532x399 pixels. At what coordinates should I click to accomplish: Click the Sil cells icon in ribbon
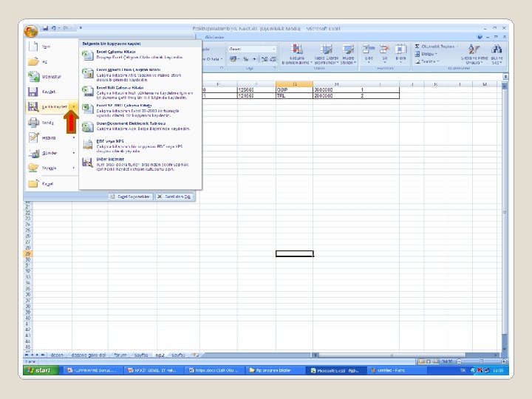[x=384, y=53]
